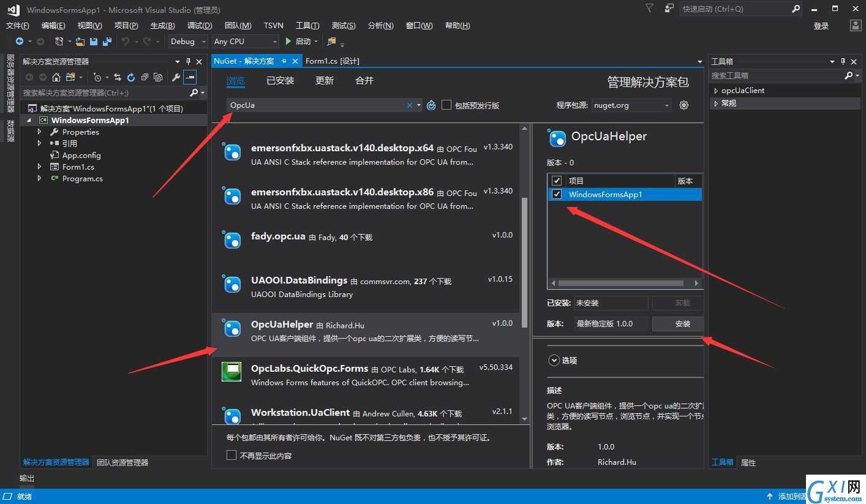This screenshot has width=866, height=504.
Task: Click the Properties wrench icon
Action: (176, 77)
